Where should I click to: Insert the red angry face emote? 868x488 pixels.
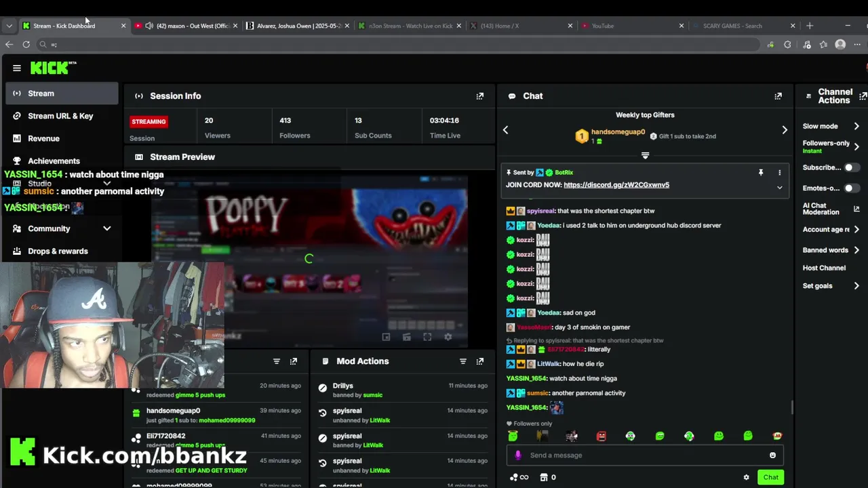(x=601, y=436)
